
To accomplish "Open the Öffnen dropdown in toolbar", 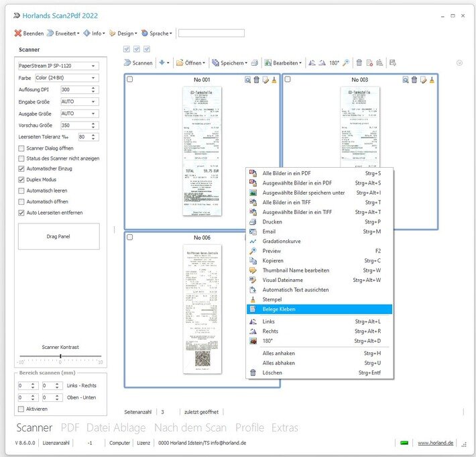I will pyautogui.click(x=190, y=63).
